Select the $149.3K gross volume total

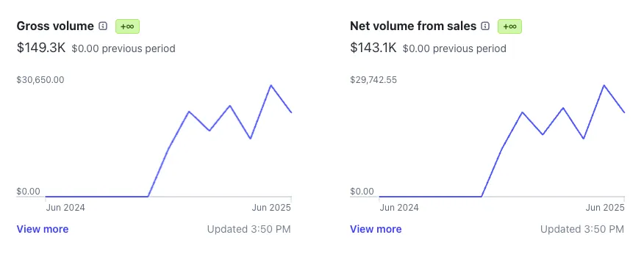(x=41, y=48)
